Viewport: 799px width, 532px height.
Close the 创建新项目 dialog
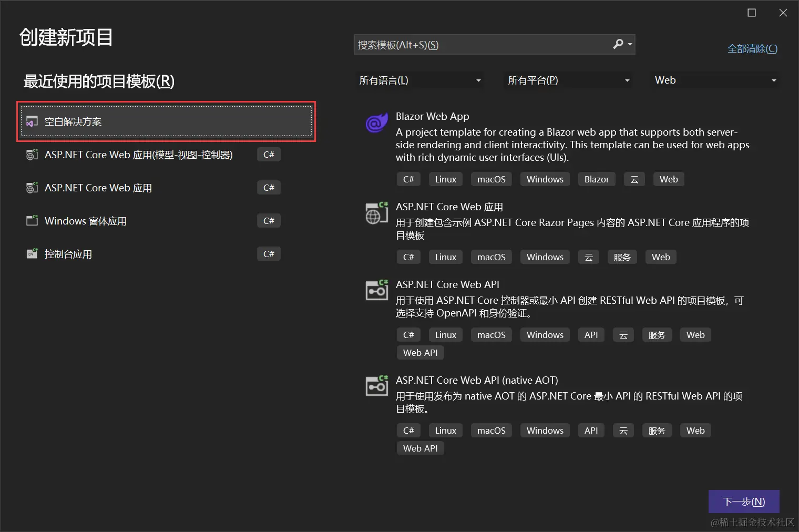pyautogui.click(x=783, y=13)
